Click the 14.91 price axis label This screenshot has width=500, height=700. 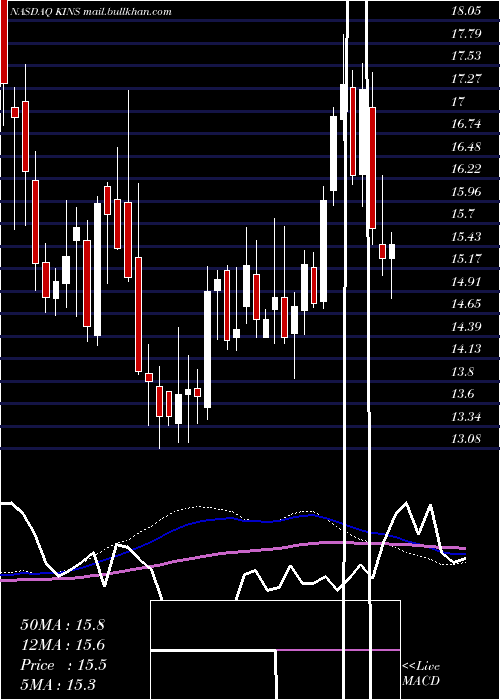coord(466,282)
